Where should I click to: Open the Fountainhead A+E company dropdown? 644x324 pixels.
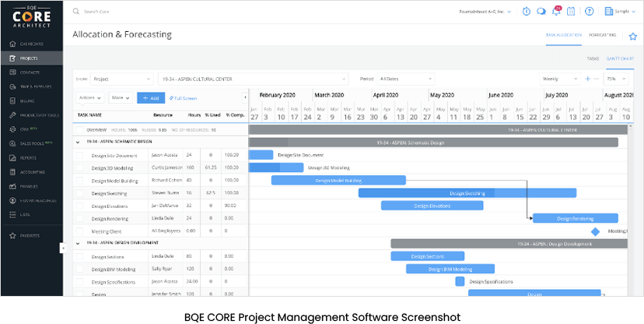485,12
